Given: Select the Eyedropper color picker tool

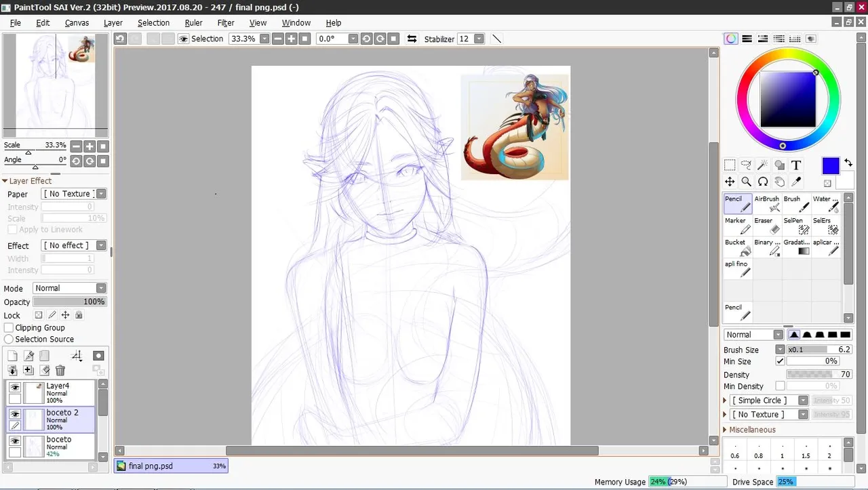Looking at the screenshot, I should tap(796, 182).
